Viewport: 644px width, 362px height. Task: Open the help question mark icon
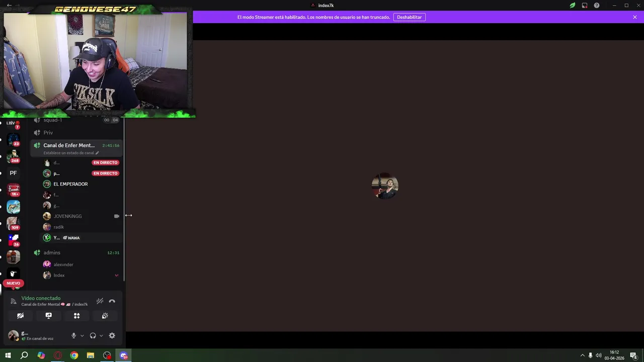pos(597,6)
